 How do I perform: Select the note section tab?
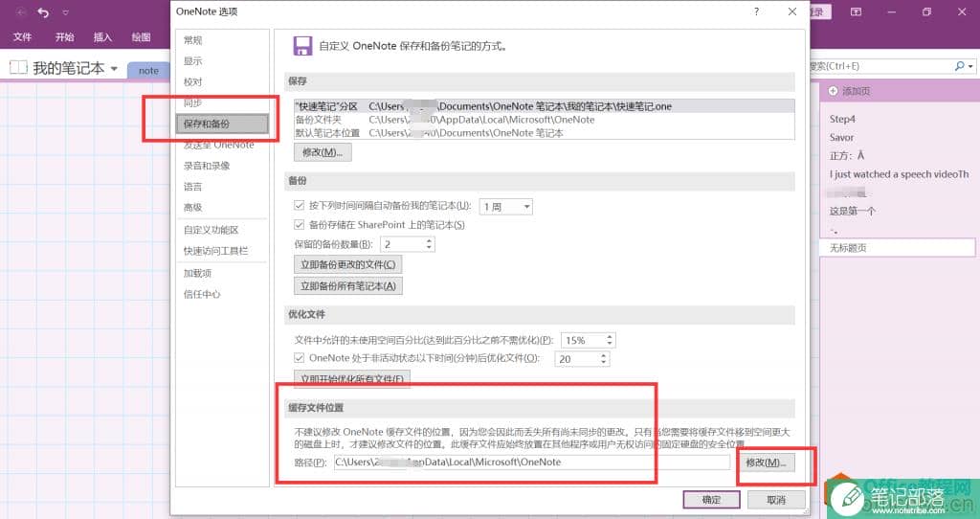pos(148,71)
